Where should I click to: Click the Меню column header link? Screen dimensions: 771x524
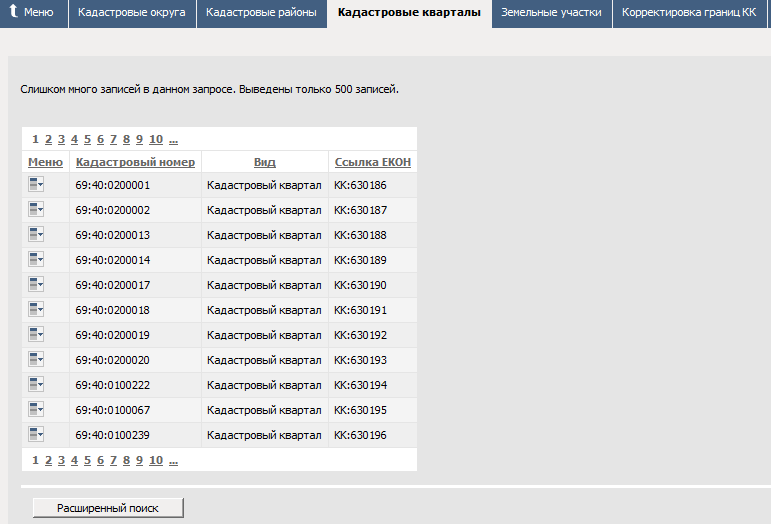[45, 162]
